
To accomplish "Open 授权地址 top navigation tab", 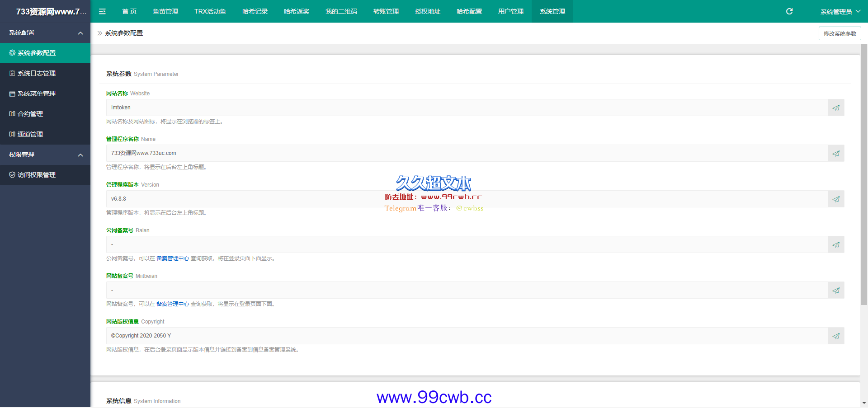I will (428, 11).
